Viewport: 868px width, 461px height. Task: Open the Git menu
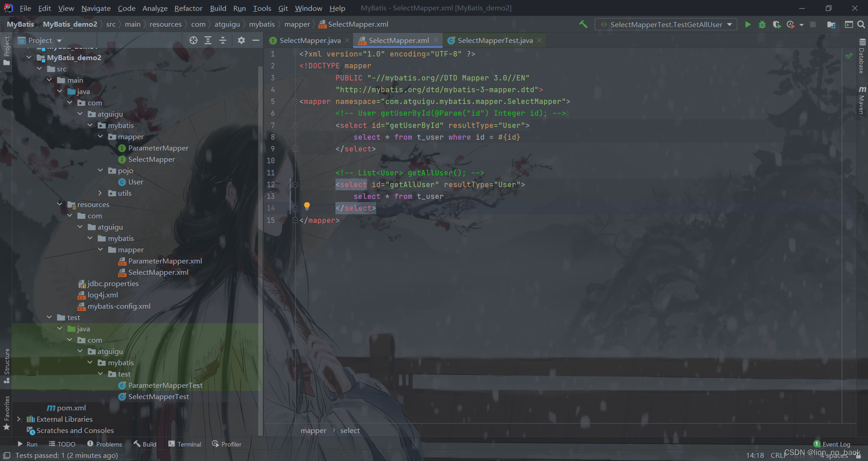point(283,8)
